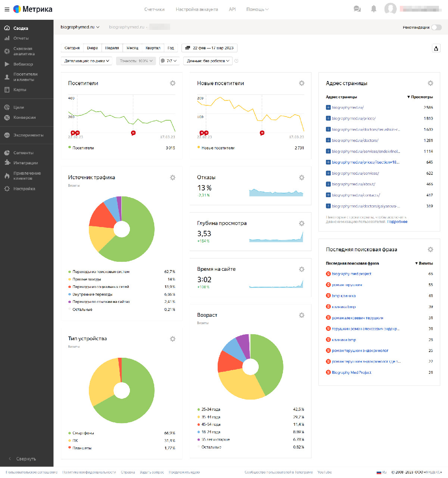Viewport: 448px width, 478px height.
Task: Open Данные: без роботов dropdown
Action: point(208,61)
